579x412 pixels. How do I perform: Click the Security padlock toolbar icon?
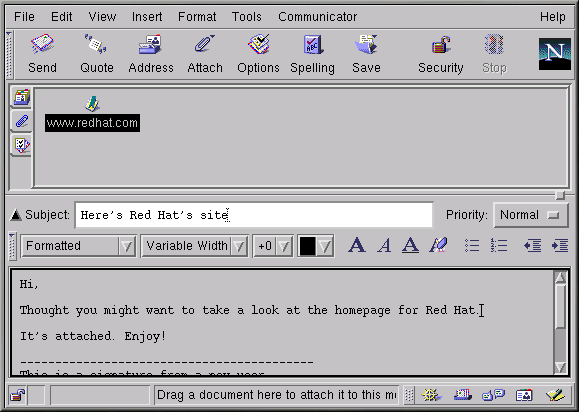[x=441, y=45]
